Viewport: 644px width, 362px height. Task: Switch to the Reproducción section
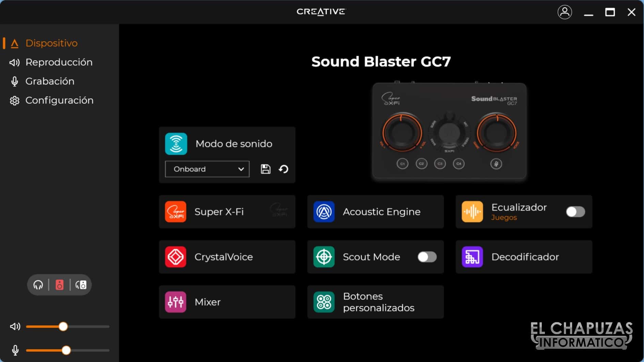(59, 62)
